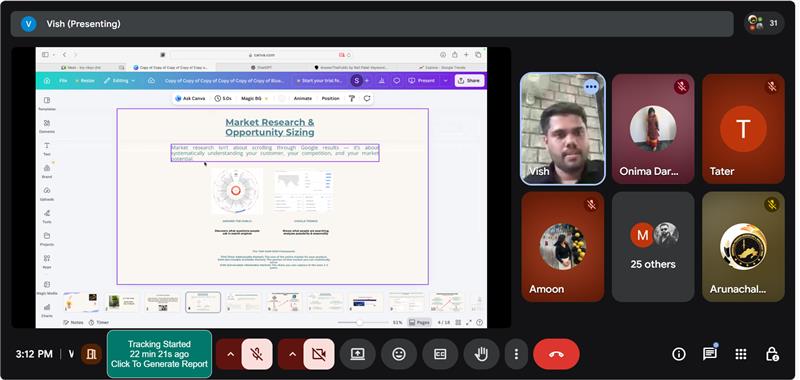Open host controls lock icon
Image resolution: width=800 pixels, height=380 pixels.
point(772,354)
